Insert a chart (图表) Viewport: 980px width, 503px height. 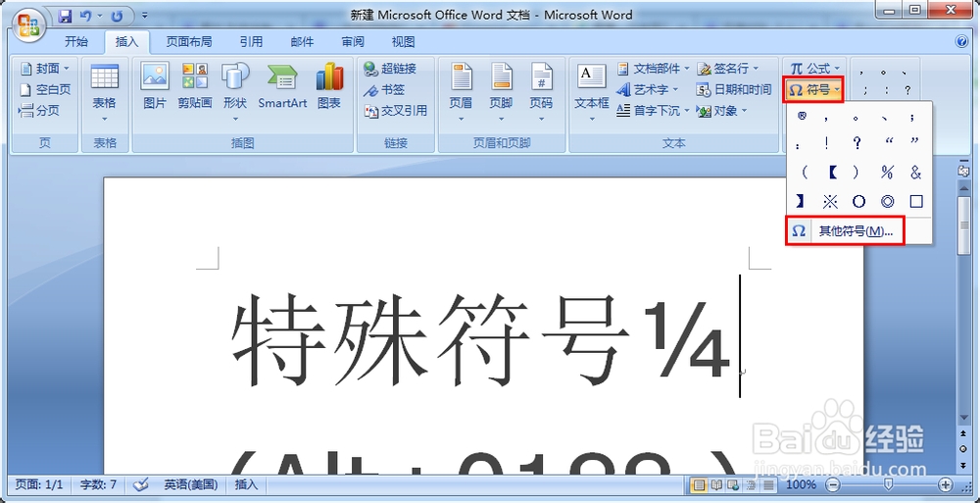(329, 86)
